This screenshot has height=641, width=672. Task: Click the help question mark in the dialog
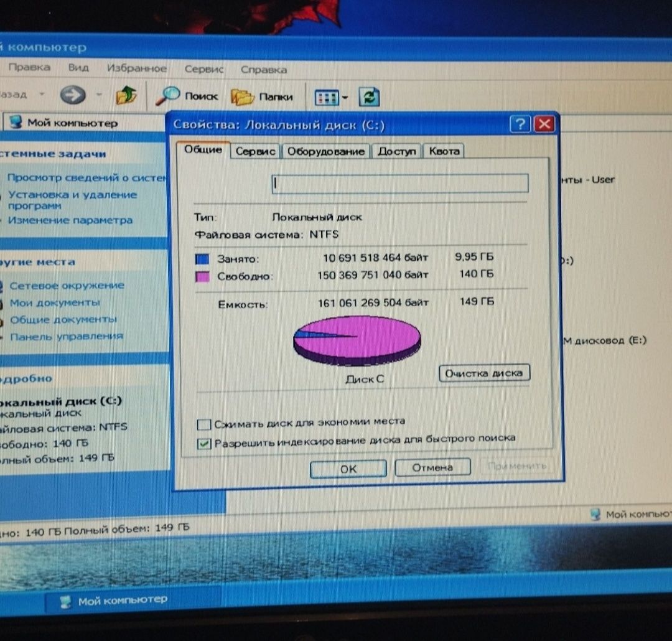click(520, 124)
